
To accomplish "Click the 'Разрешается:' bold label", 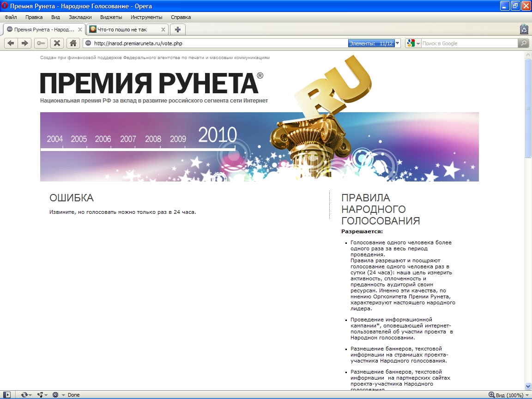I will point(362,231).
